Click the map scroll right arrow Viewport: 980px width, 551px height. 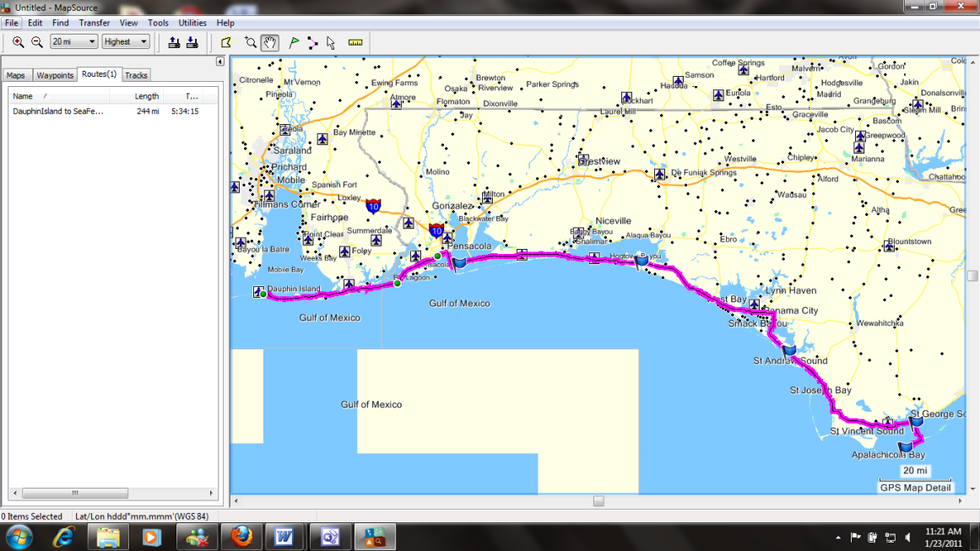961,501
